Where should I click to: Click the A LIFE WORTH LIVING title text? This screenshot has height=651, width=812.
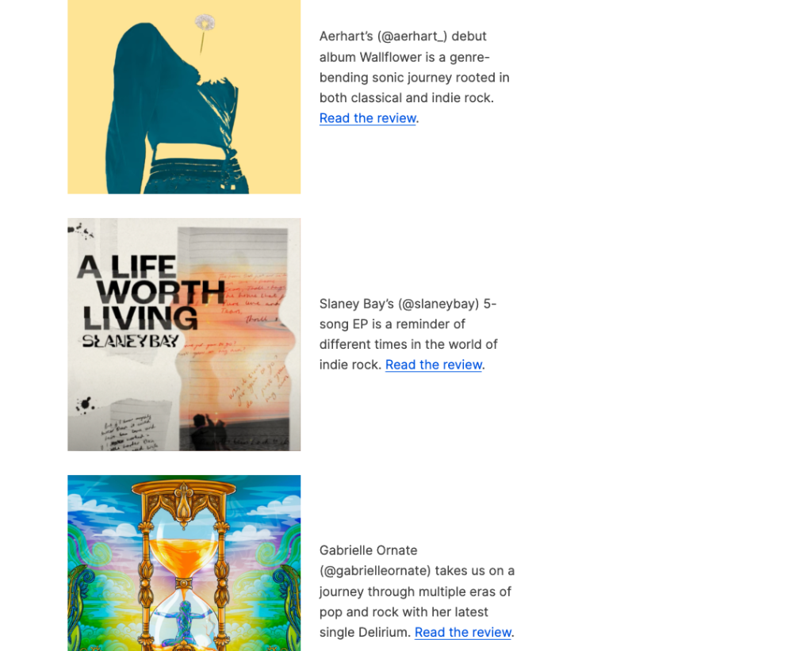(150, 293)
